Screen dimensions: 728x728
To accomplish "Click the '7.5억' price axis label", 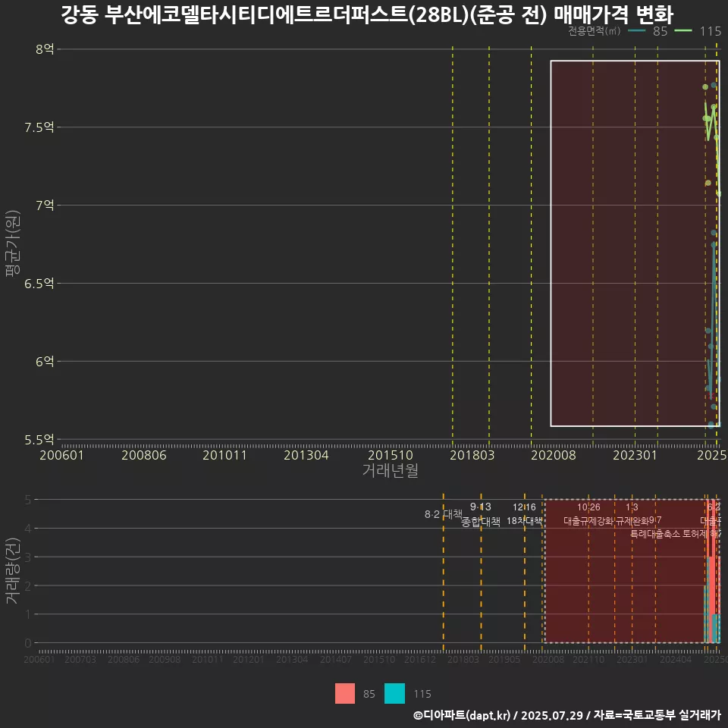I will pos(39,127).
